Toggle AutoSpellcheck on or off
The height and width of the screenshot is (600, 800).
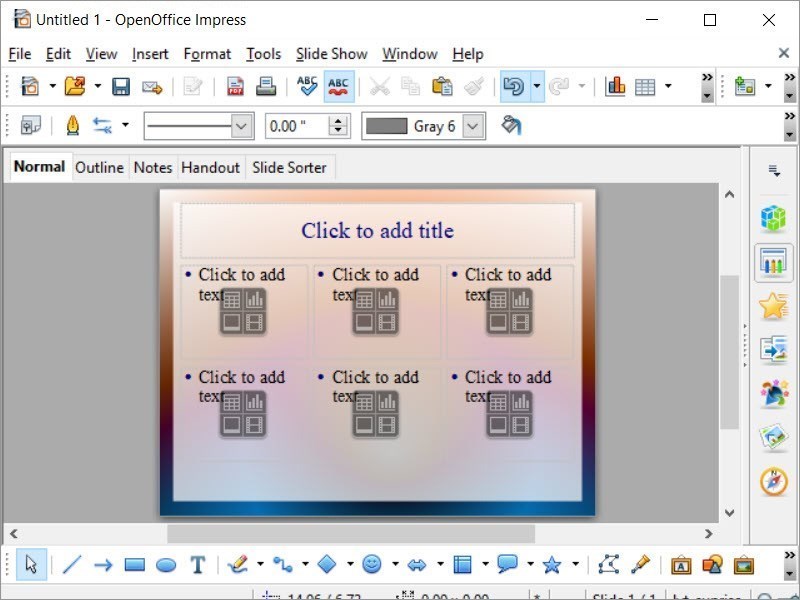(338, 86)
